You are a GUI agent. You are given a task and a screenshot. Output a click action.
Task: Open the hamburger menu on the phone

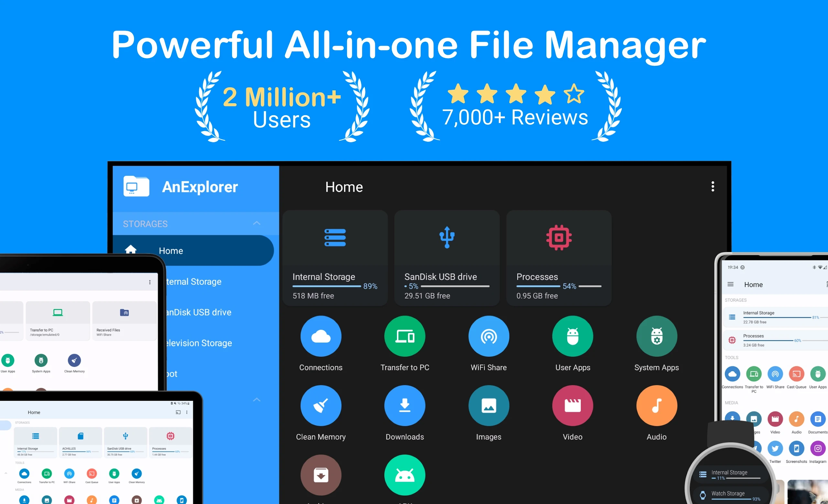(x=731, y=284)
